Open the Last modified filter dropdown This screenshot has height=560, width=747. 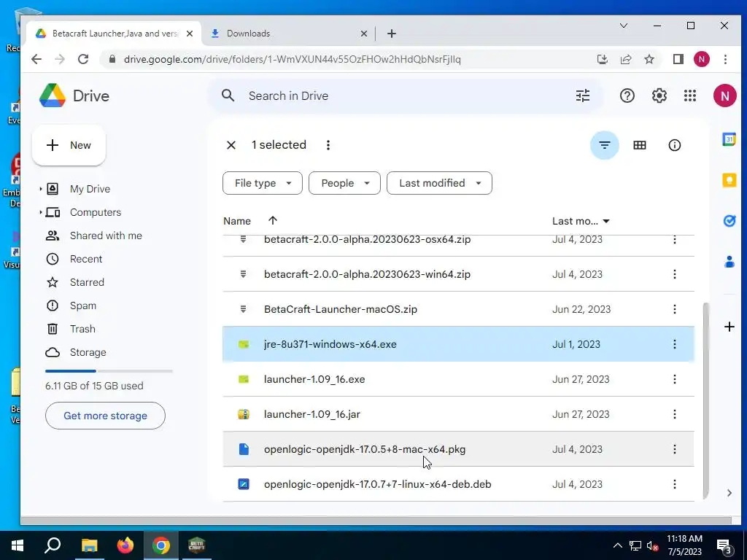[439, 183]
